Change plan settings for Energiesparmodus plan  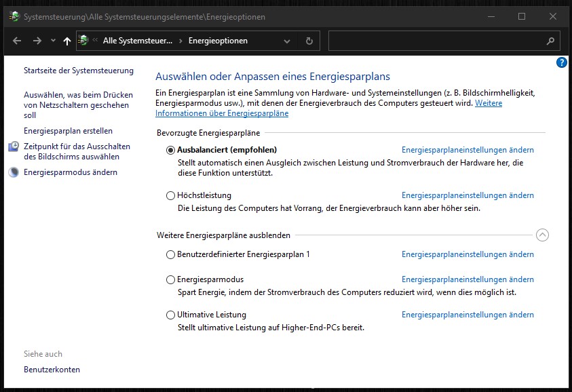(468, 279)
